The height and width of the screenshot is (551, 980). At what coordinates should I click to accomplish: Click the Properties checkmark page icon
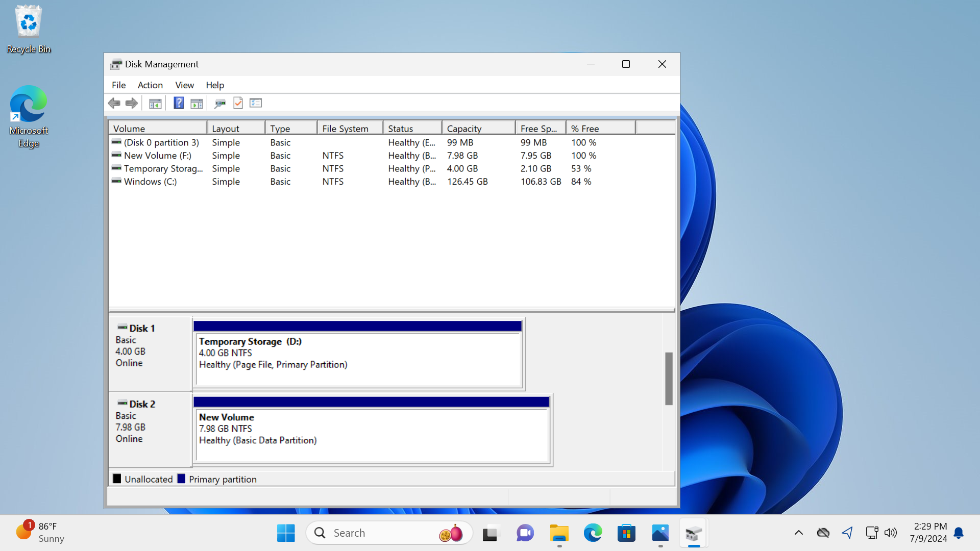coord(238,103)
